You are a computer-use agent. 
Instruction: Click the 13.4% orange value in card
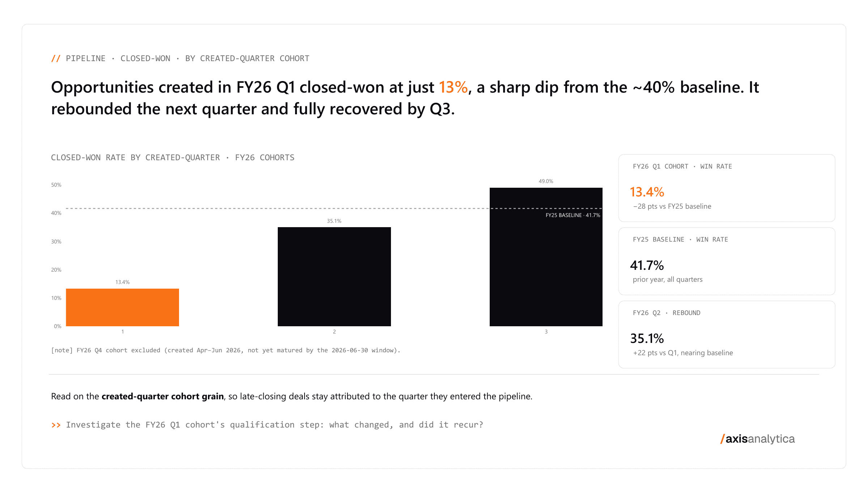[x=647, y=192]
